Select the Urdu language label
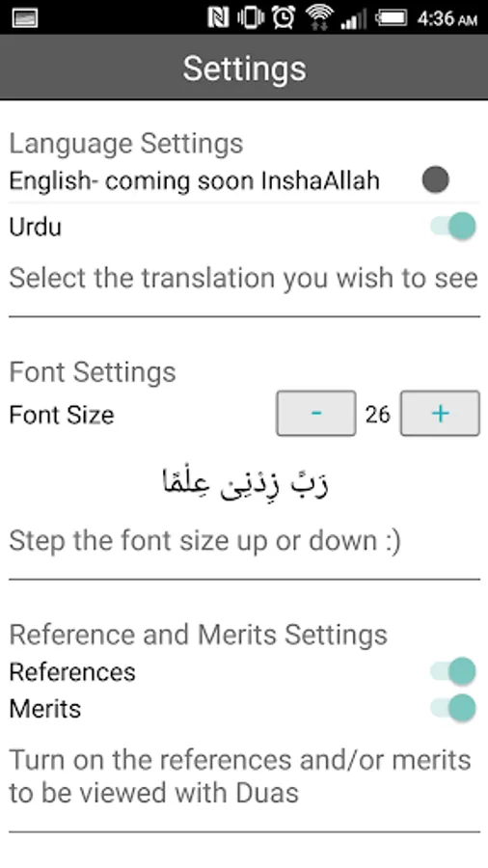This screenshot has height=868, width=488. [x=36, y=227]
